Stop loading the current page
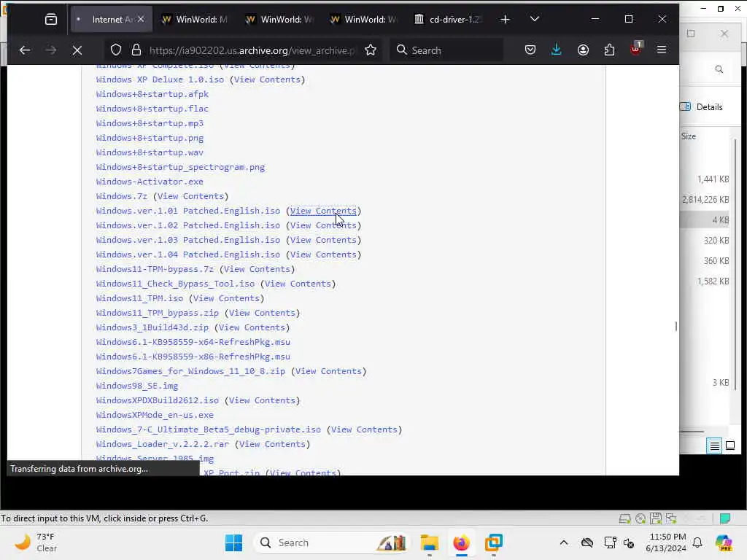Screen dimensions: 747x560 coord(77,50)
